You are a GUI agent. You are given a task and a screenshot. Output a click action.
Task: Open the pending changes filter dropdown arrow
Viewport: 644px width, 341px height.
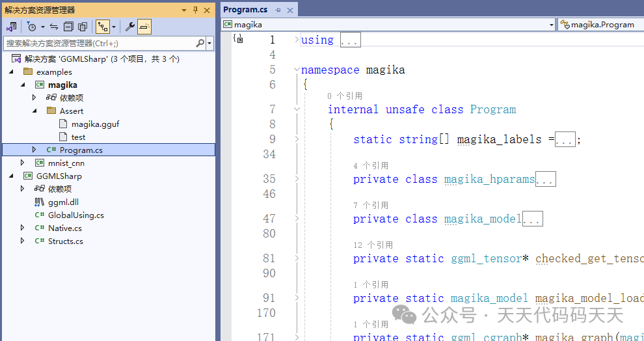click(43, 27)
